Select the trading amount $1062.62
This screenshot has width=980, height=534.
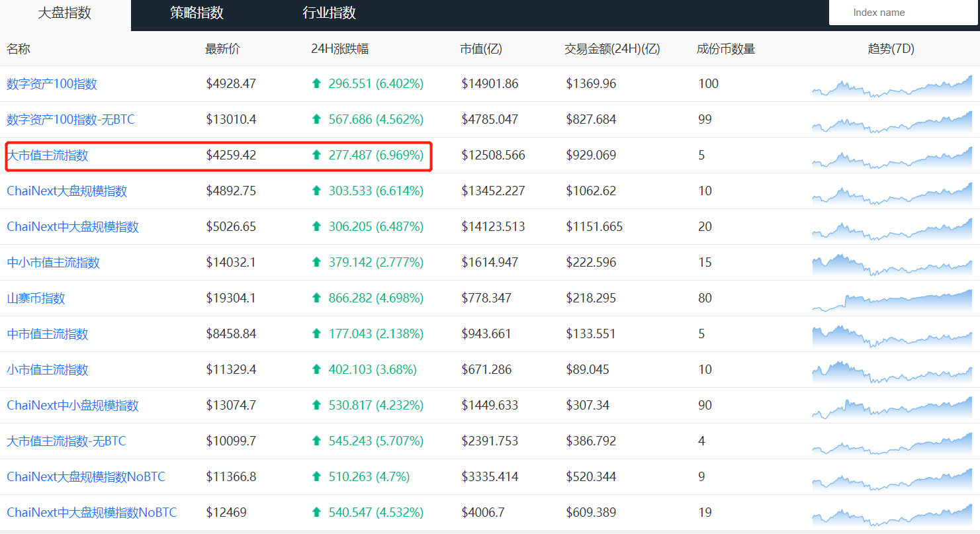coord(591,191)
